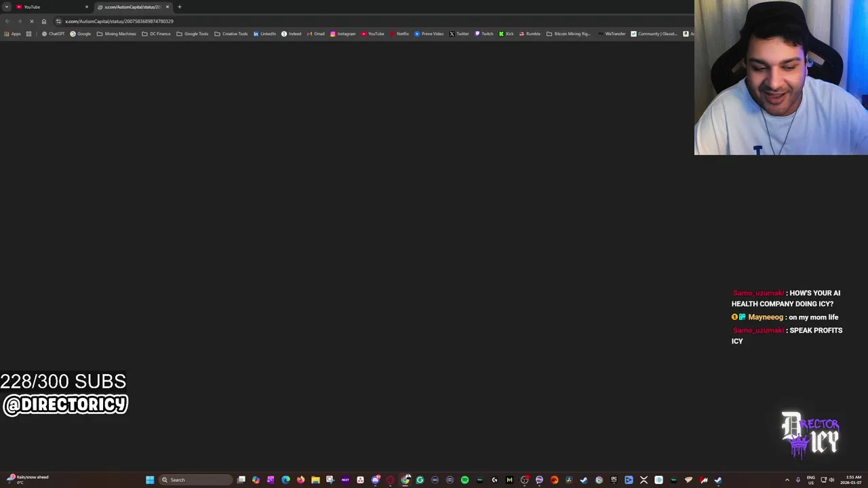Open the Twitter bookmark
This screenshot has height=488, width=868.
click(459, 34)
